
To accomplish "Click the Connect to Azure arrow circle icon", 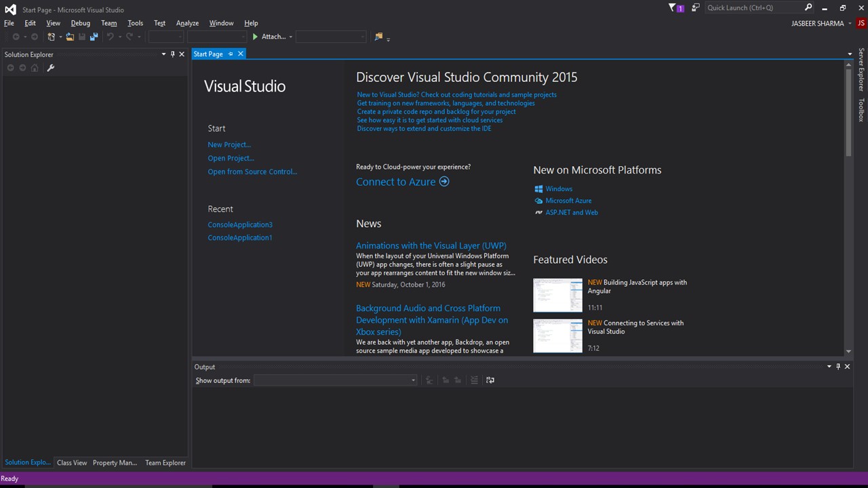I will click(x=444, y=182).
